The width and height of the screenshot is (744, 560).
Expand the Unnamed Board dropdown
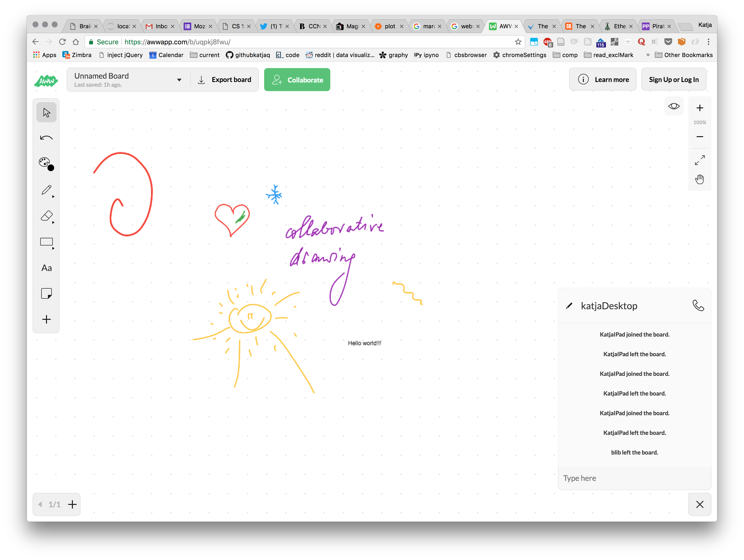[179, 80]
